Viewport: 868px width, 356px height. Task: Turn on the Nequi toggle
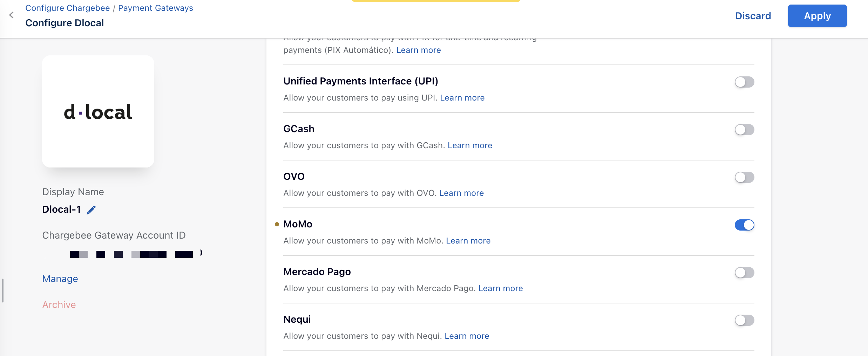(x=744, y=320)
